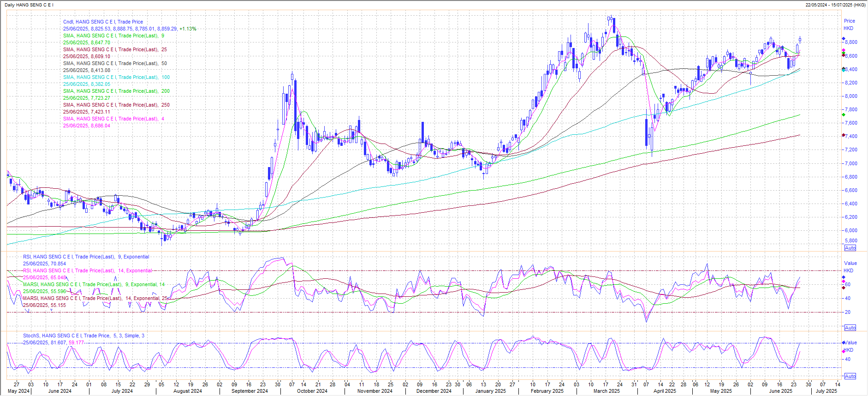Screen dimensions: 868x396
Task: Click the 6,400 price axis label
Action: (x=851, y=204)
